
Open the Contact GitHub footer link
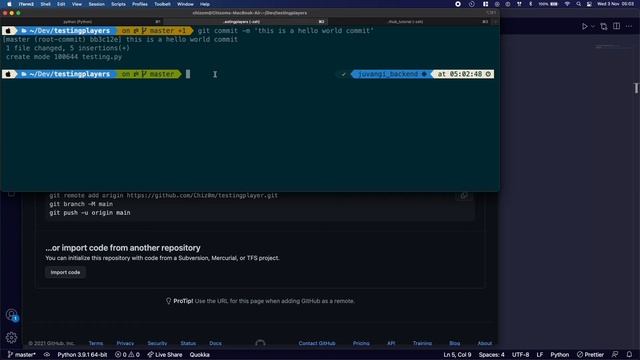[317, 343]
